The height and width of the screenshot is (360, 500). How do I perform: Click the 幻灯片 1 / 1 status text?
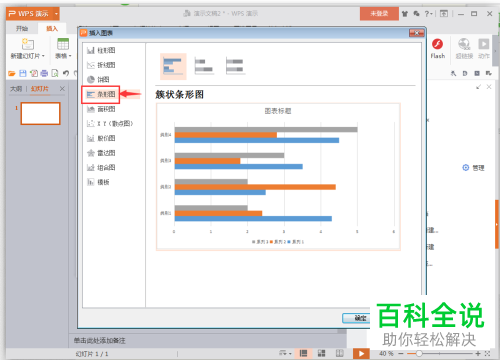tap(92, 354)
